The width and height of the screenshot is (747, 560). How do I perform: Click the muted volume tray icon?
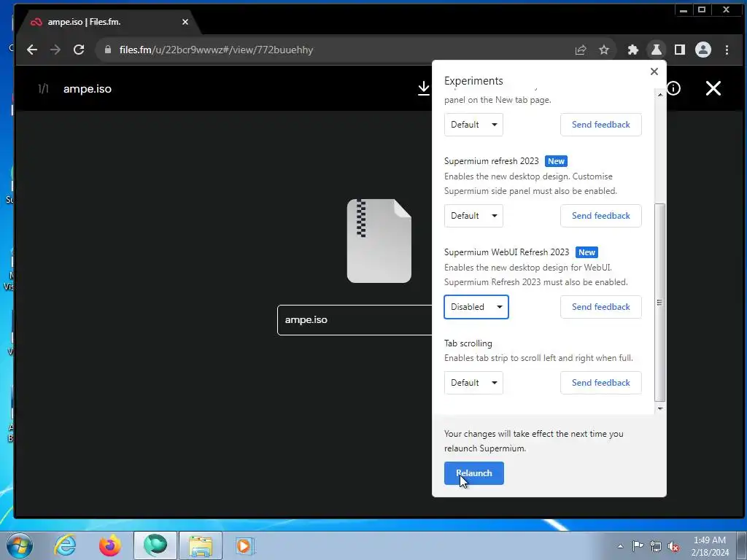click(673, 547)
